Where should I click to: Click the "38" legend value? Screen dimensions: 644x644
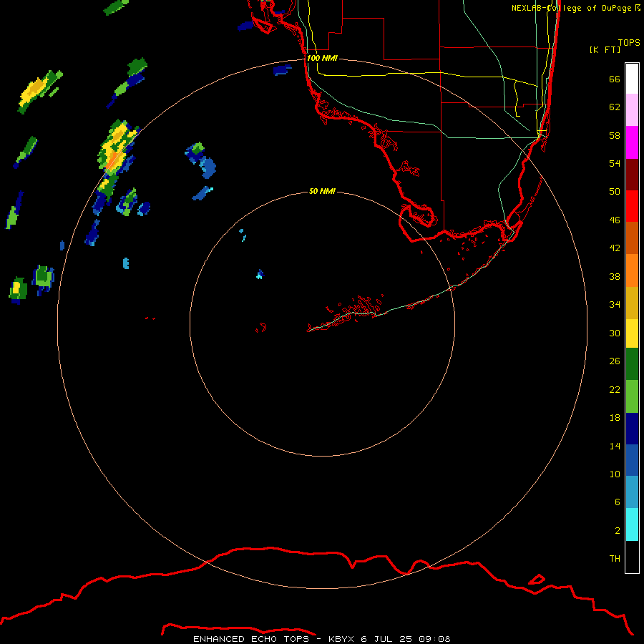click(x=615, y=276)
